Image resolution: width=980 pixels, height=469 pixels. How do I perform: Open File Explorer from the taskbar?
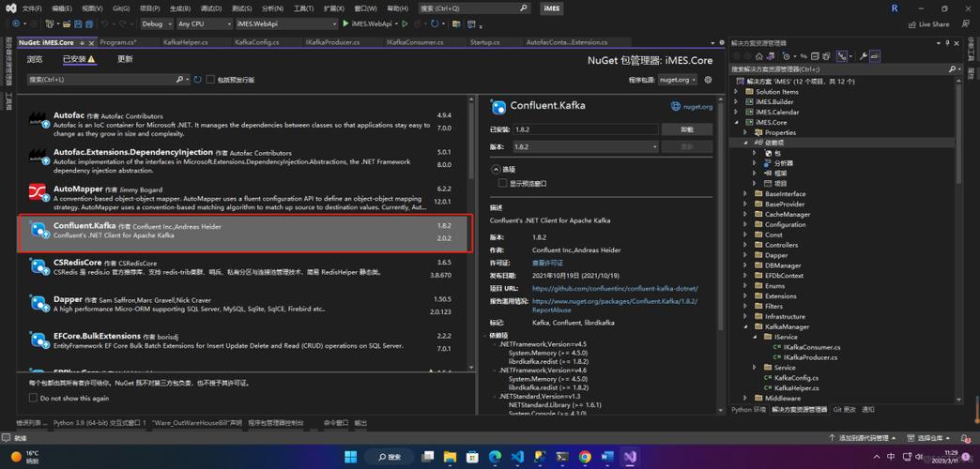pos(450,457)
